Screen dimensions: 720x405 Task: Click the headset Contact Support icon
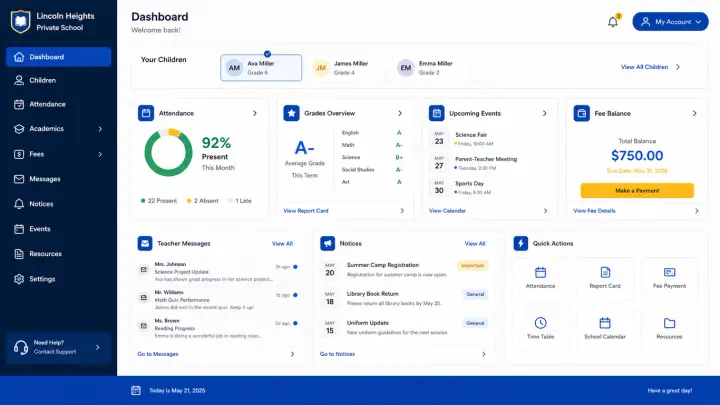click(21, 348)
